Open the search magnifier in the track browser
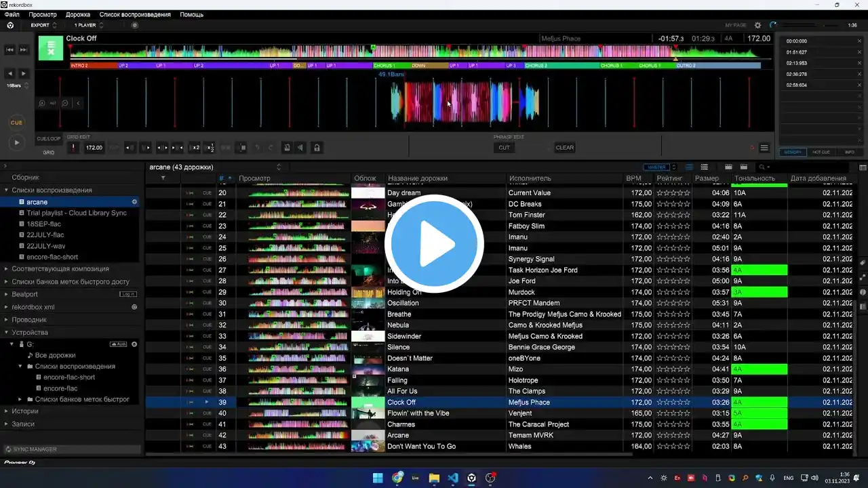 (763, 167)
